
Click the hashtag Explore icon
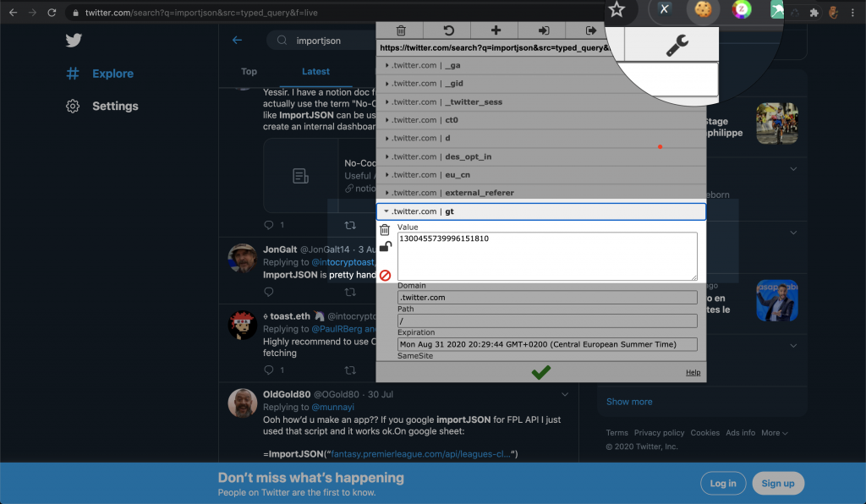pyautogui.click(x=73, y=74)
